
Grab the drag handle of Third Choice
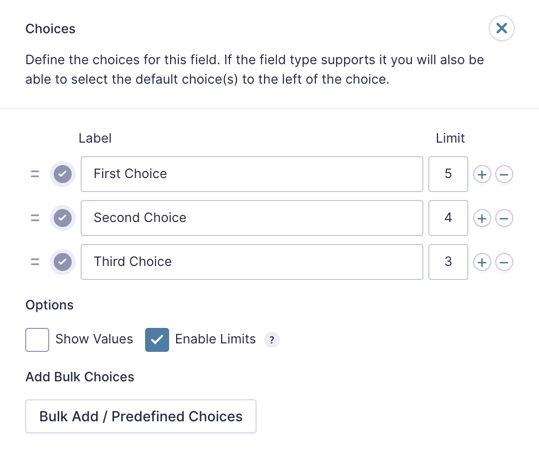(x=35, y=262)
